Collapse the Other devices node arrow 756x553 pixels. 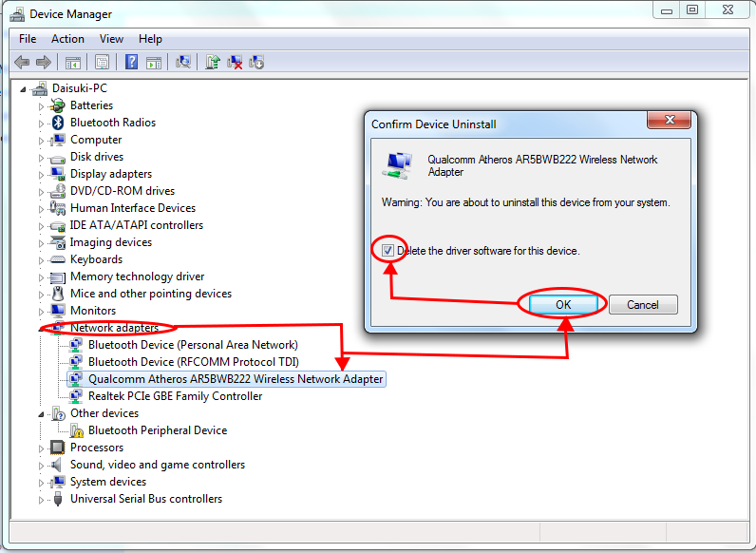click(42, 414)
